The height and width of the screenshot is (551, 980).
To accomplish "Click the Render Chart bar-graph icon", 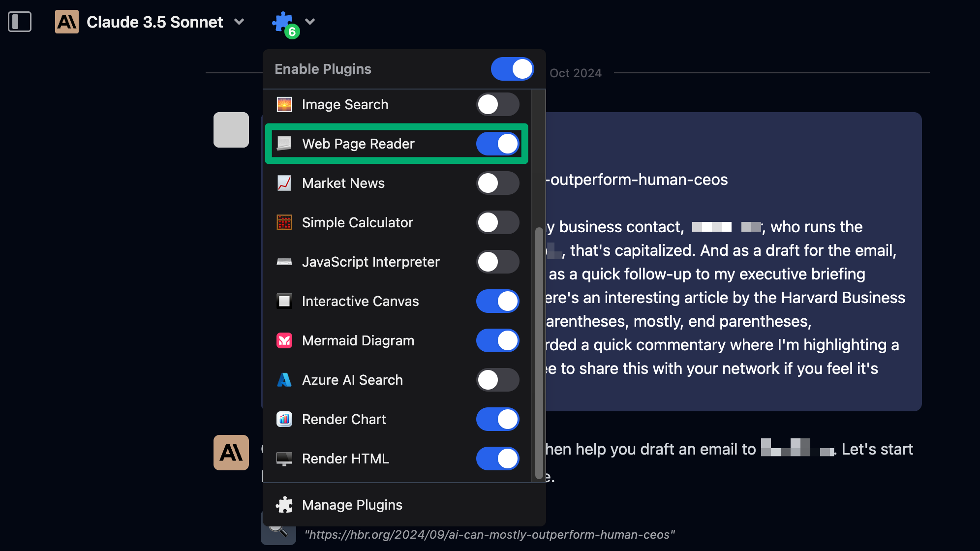I will point(284,419).
